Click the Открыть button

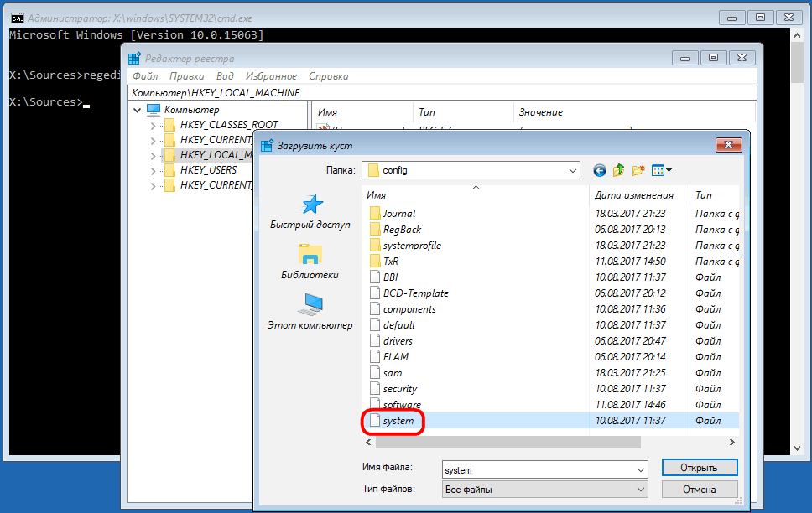[699, 468]
